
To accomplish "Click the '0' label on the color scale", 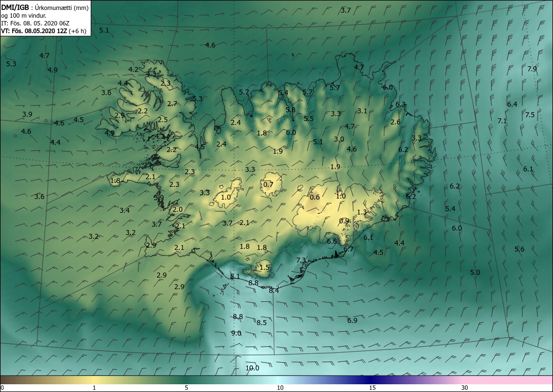I will pyautogui.click(x=2, y=388).
